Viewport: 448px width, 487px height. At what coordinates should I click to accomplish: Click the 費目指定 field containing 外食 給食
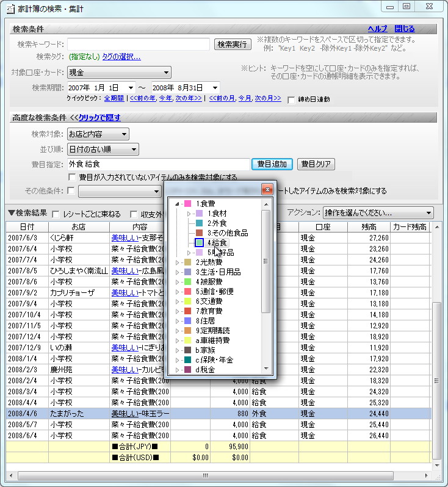point(159,164)
